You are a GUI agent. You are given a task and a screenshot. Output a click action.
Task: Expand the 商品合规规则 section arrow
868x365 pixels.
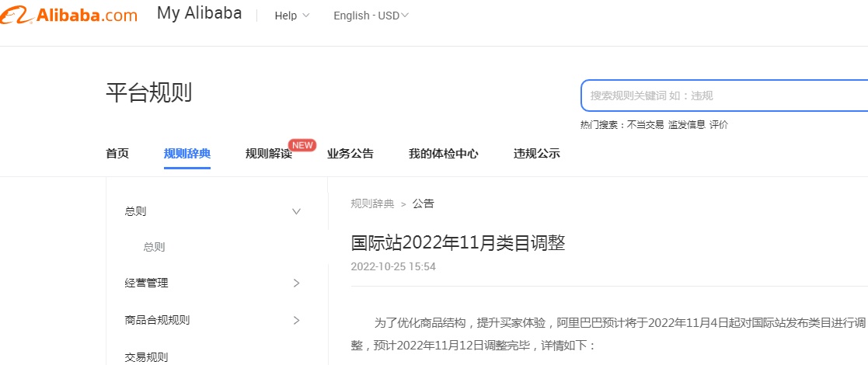(295, 320)
